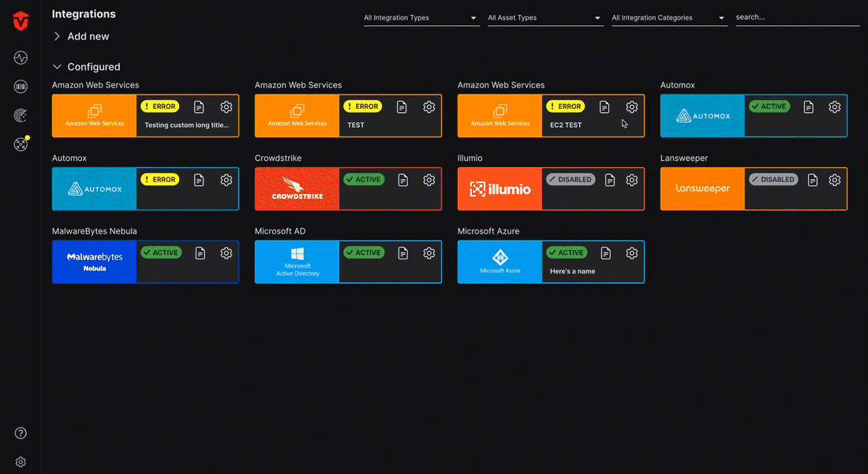The width and height of the screenshot is (868, 474).
Task: Click the Illumio logo tile
Action: point(499,188)
